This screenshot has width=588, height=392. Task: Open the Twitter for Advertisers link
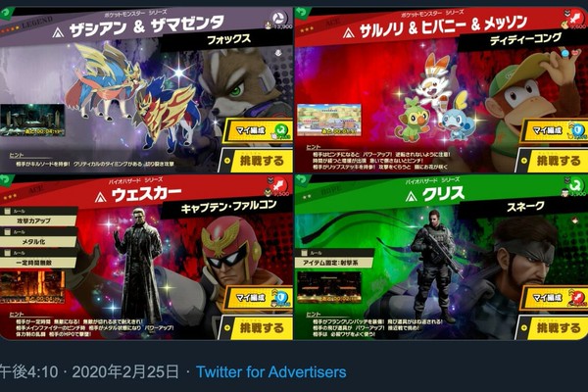coord(271,372)
